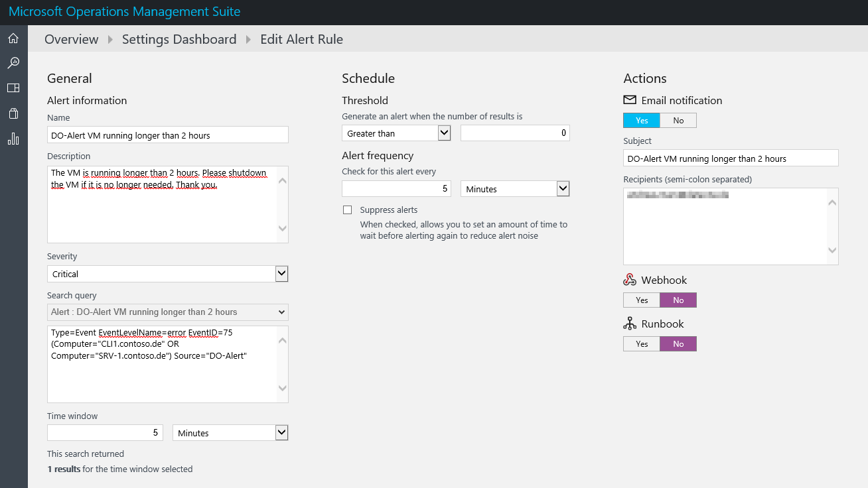The image size is (868, 488).
Task: Turn on Runbook with Yes
Action: coord(641,344)
